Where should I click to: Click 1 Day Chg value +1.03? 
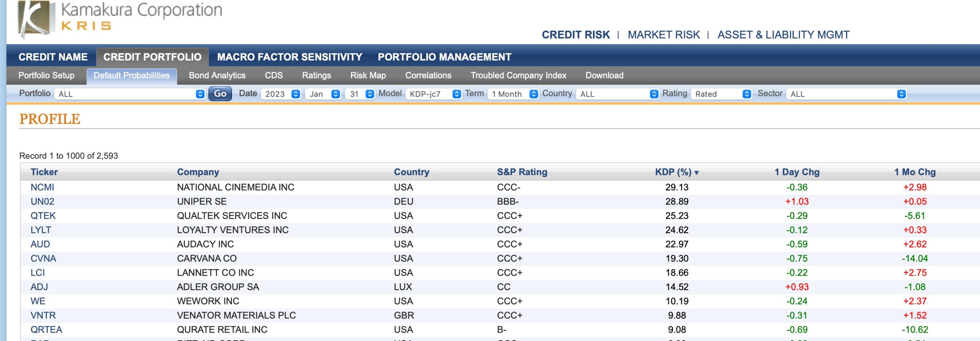(x=797, y=201)
